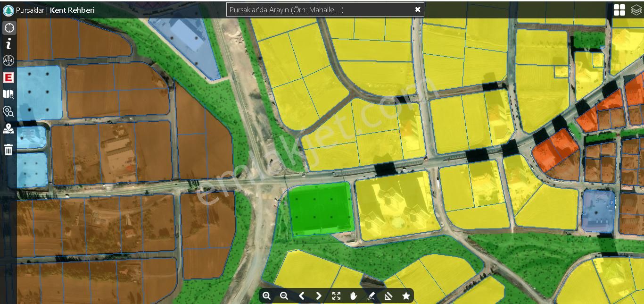The image size is (644, 304).
Task: Go to previous map view arrow
Action: pos(301,296)
